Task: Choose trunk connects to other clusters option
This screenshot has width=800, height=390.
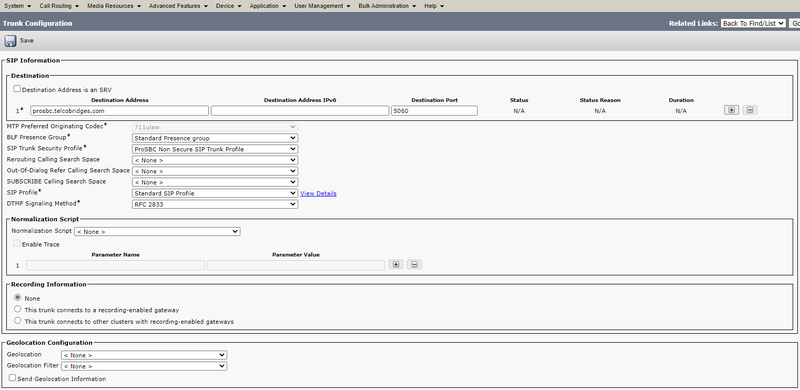Action: click(18, 321)
